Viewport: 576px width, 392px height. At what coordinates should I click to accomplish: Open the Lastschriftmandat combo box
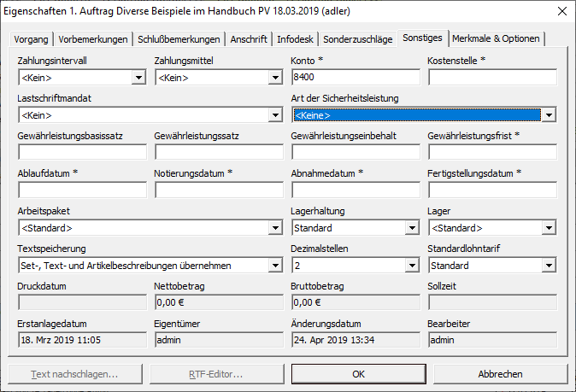pos(275,115)
